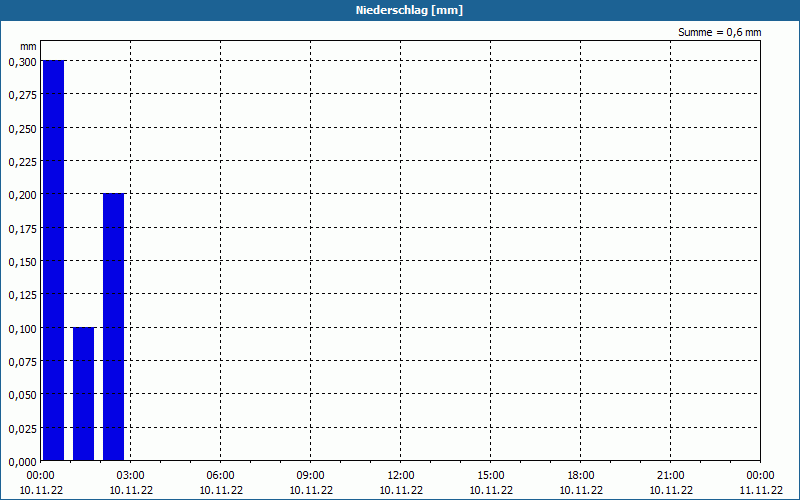Click the 'mm' unit label on axis
Image resolution: width=800 pixels, height=500 pixels.
pyautogui.click(x=29, y=46)
